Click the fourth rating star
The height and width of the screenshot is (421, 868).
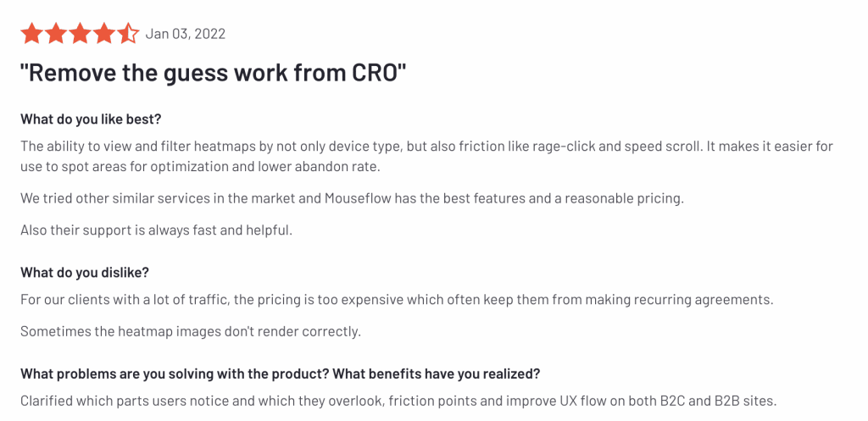pyautogui.click(x=103, y=34)
